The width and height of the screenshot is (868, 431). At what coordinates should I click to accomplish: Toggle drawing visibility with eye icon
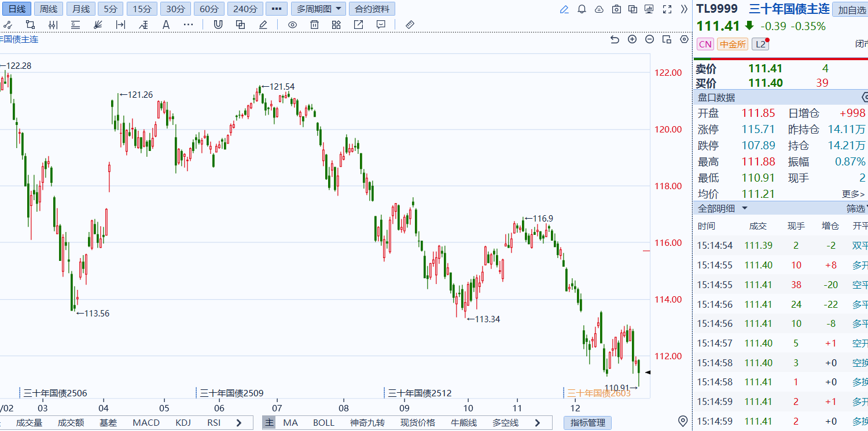[x=292, y=24]
